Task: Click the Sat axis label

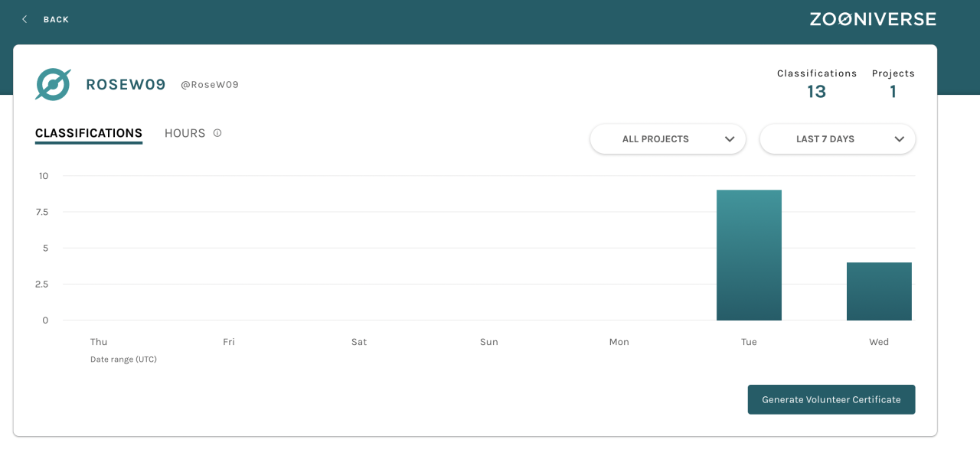Action: click(x=359, y=342)
